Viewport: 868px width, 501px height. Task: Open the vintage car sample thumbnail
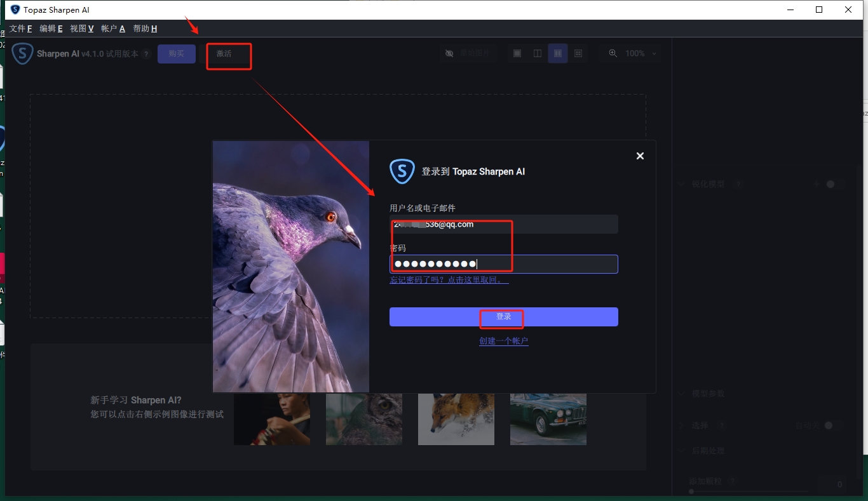point(548,419)
